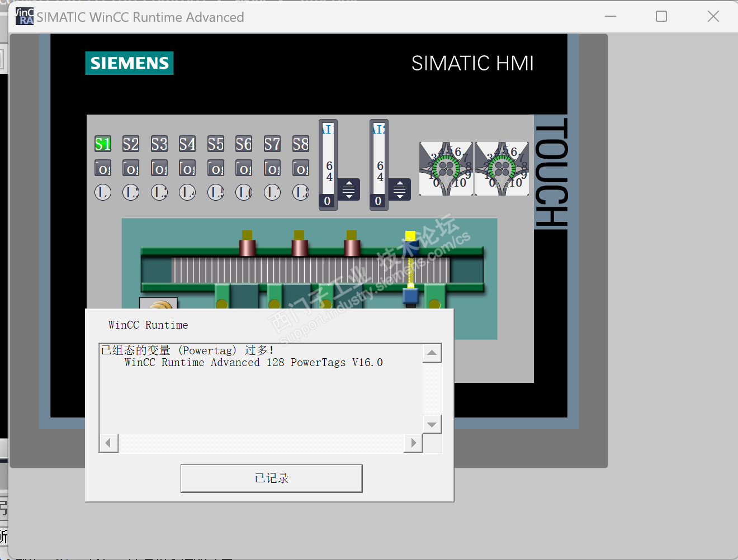Toggle the S5 switch button
Viewport: 738px width, 560px height.
216,144
